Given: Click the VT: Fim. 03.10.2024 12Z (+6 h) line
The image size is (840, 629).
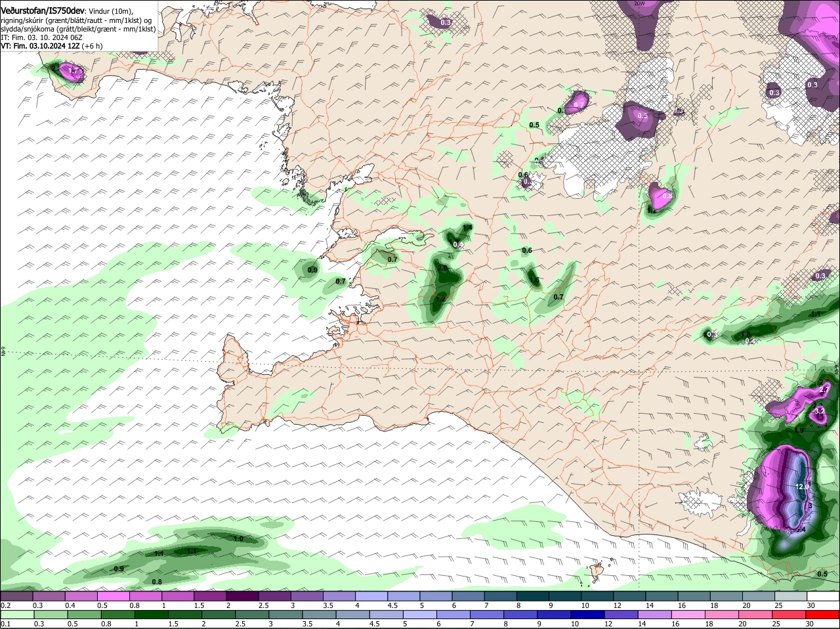Looking at the screenshot, I should 52,47.
